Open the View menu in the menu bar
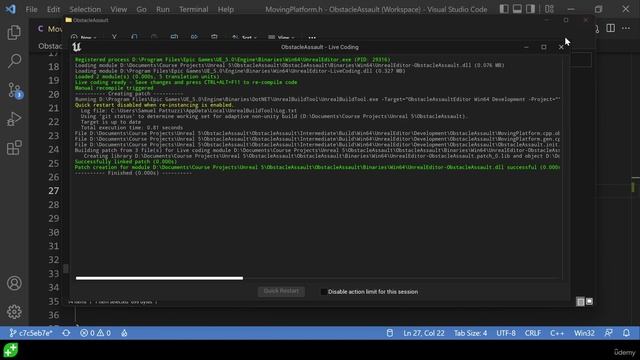The height and width of the screenshot is (360, 640). (118, 9)
